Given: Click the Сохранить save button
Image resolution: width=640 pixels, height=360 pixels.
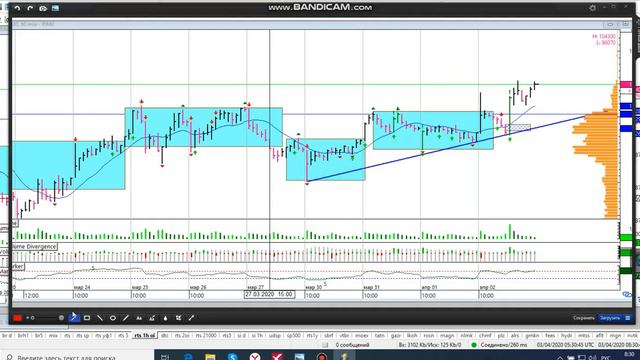Looking at the screenshot, I should coord(584,318).
